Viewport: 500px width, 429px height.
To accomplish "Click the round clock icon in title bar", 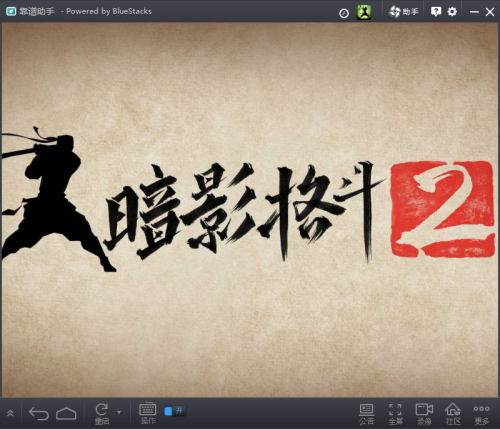I will coord(344,13).
